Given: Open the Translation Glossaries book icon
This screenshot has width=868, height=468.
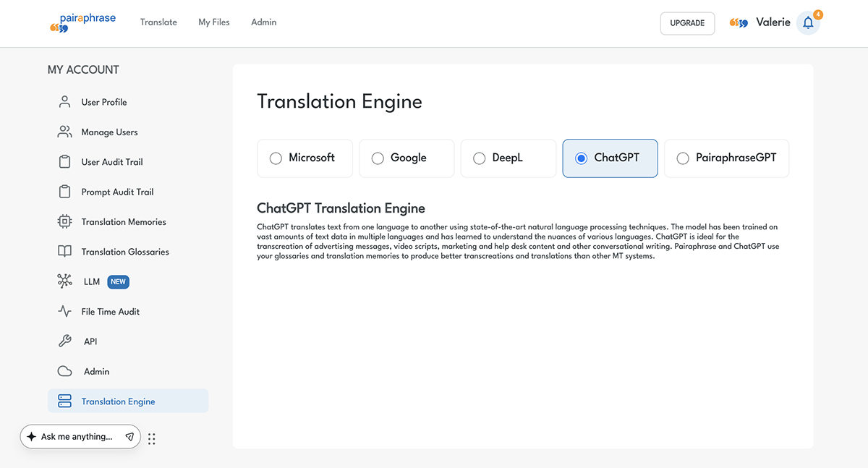Looking at the screenshot, I should (x=64, y=251).
